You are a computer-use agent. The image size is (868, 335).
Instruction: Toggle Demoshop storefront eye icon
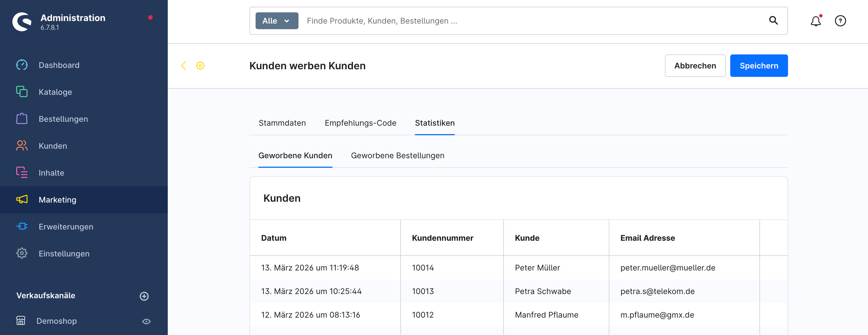click(146, 321)
